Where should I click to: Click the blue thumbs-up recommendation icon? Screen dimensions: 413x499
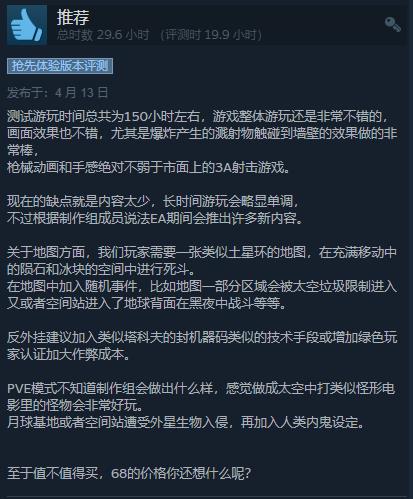point(27,25)
